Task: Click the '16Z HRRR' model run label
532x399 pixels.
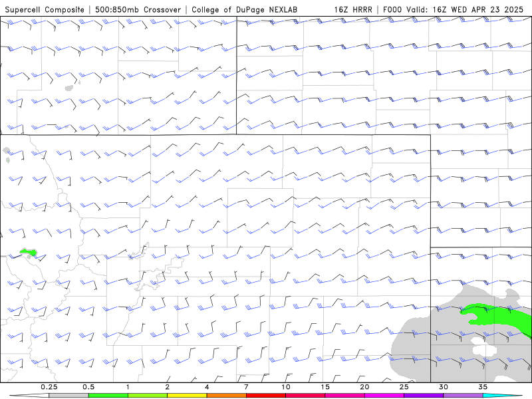Action: point(353,9)
